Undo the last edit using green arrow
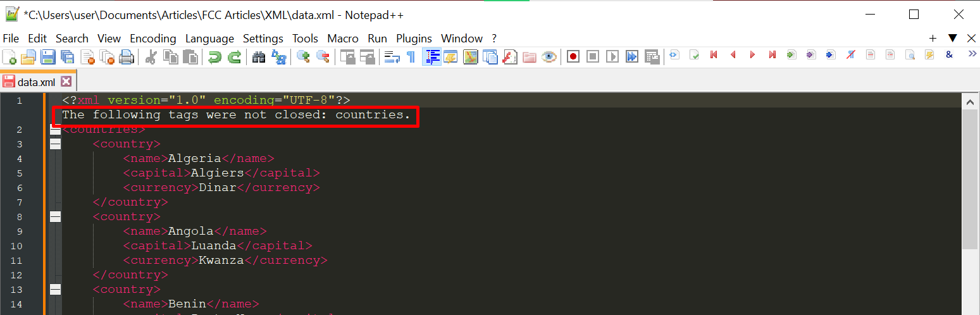This screenshot has width=980, height=315. pyautogui.click(x=214, y=57)
